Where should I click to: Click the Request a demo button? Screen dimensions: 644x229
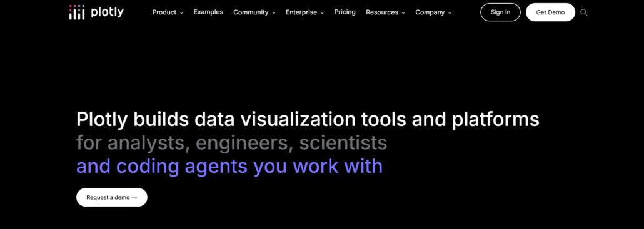[x=112, y=197]
